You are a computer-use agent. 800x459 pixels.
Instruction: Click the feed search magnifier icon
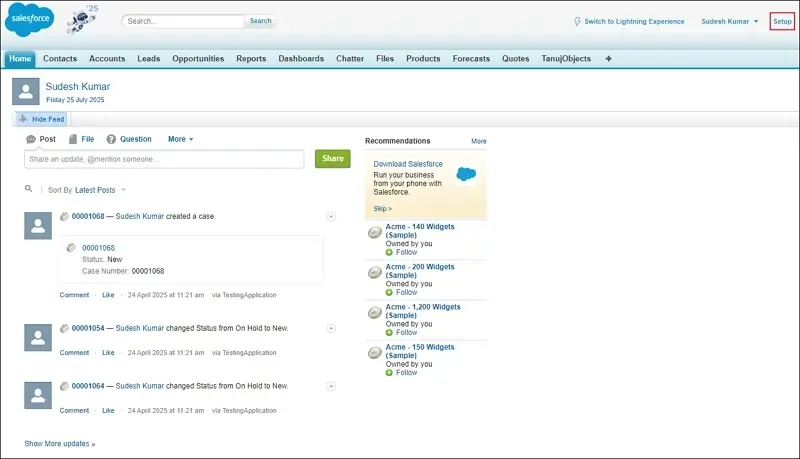point(29,189)
